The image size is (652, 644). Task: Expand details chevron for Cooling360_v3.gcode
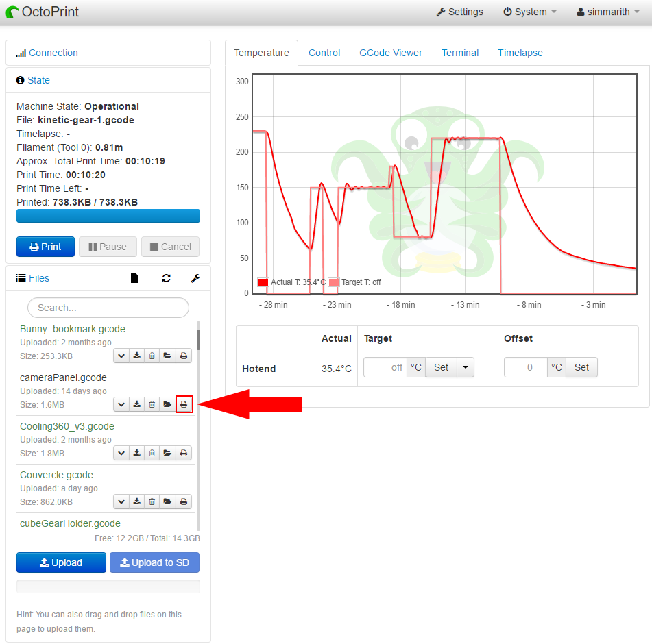pyautogui.click(x=121, y=454)
